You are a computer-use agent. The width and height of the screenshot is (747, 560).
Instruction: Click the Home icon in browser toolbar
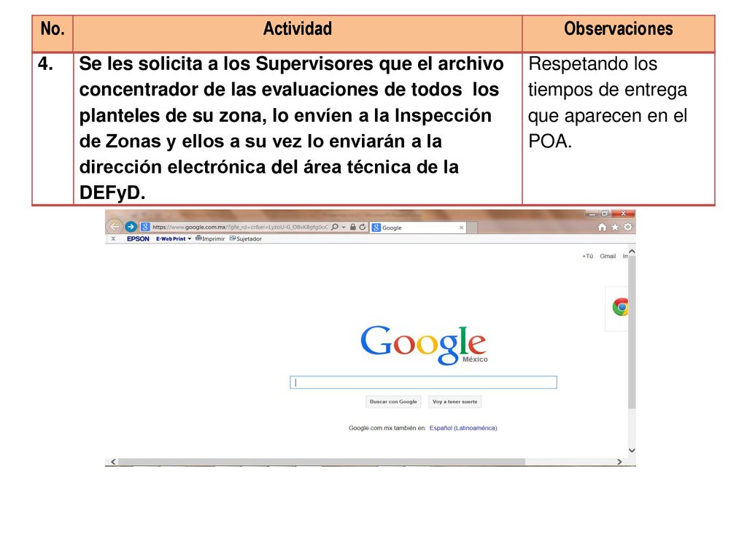602,227
